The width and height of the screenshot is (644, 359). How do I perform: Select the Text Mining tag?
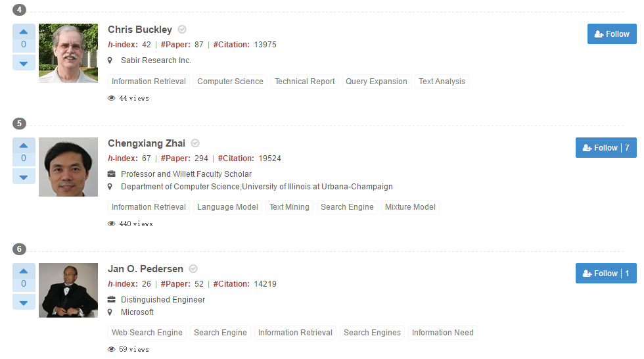click(289, 207)
